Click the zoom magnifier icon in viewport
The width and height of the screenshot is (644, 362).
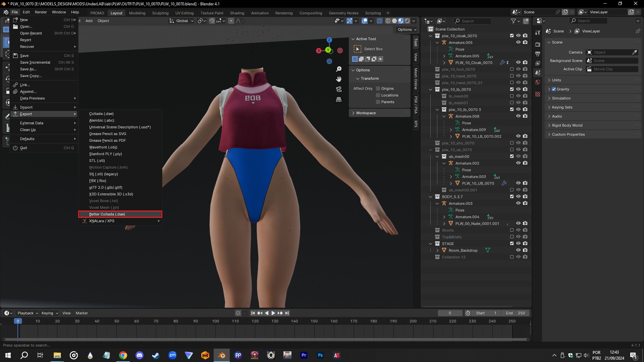pyautogui.click(x=339, y=69)
